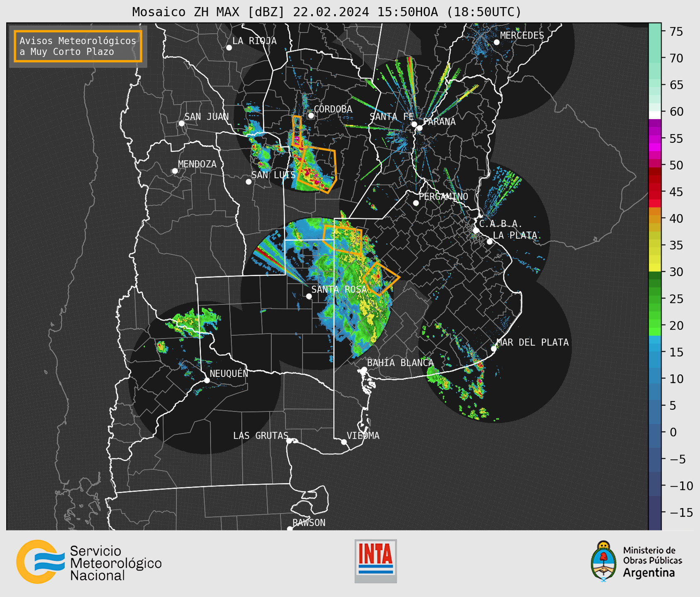
Task: Click the large orange warning polygon south of Córdoba
Action: (317, 170)
